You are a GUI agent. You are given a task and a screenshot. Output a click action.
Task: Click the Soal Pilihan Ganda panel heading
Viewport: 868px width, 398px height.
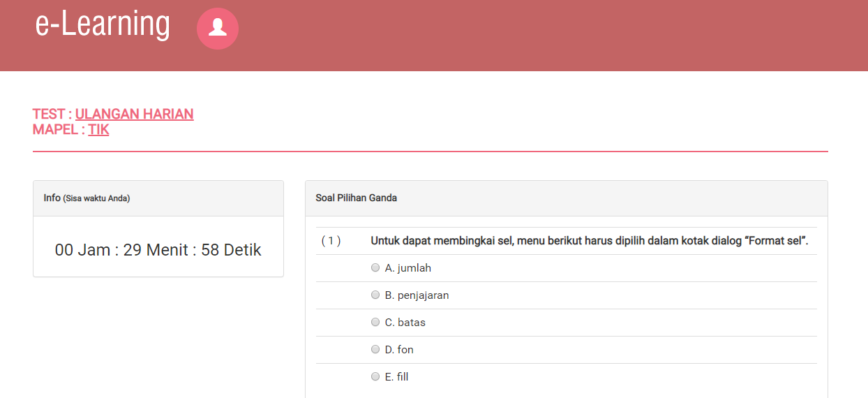[357, 198]
